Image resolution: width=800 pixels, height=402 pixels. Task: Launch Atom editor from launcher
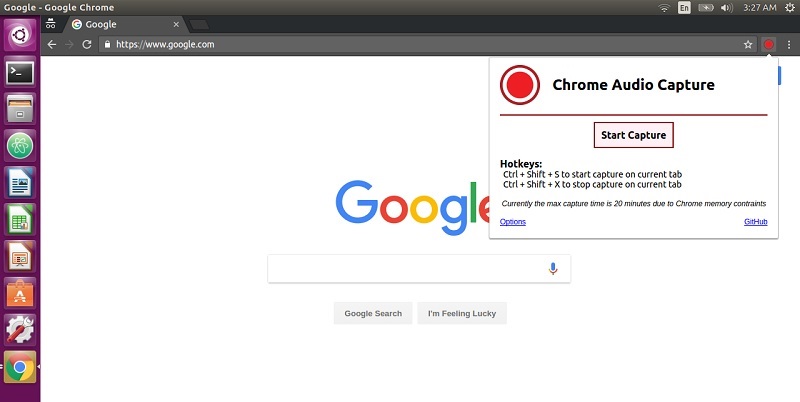point(20,146)
